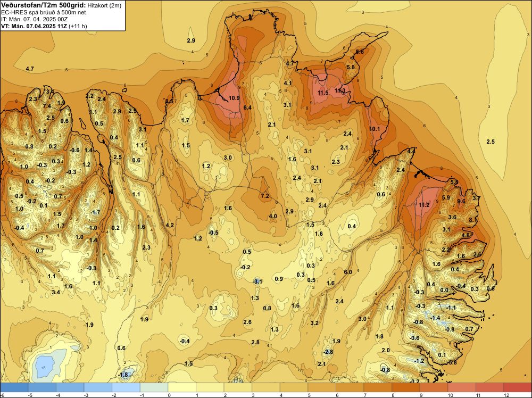Click the salmon legend swatch between 10 and 11
Image resolution: width=532 pixels, height=398 pixels.
pos(462,387)
